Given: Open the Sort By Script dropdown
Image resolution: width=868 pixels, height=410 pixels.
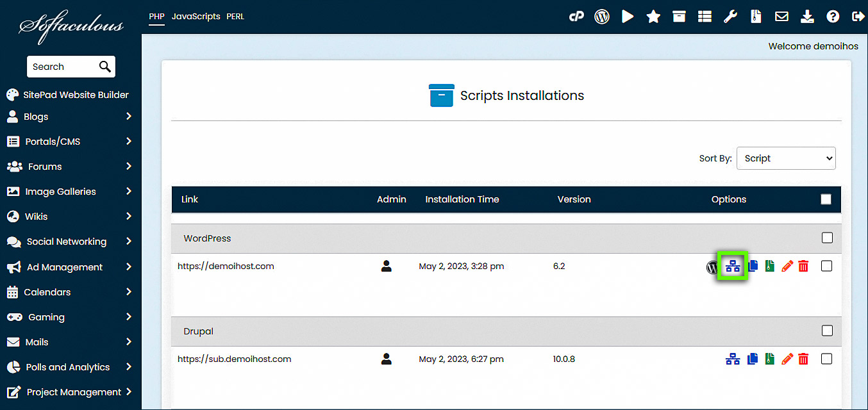Looking at the screenshot, I should 786,158.
